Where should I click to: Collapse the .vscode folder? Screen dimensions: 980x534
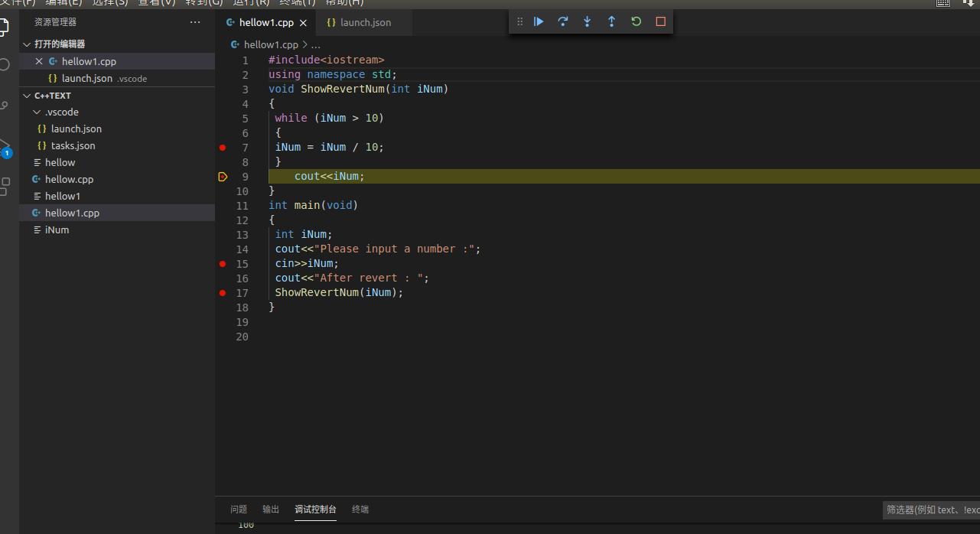(117, 112)
